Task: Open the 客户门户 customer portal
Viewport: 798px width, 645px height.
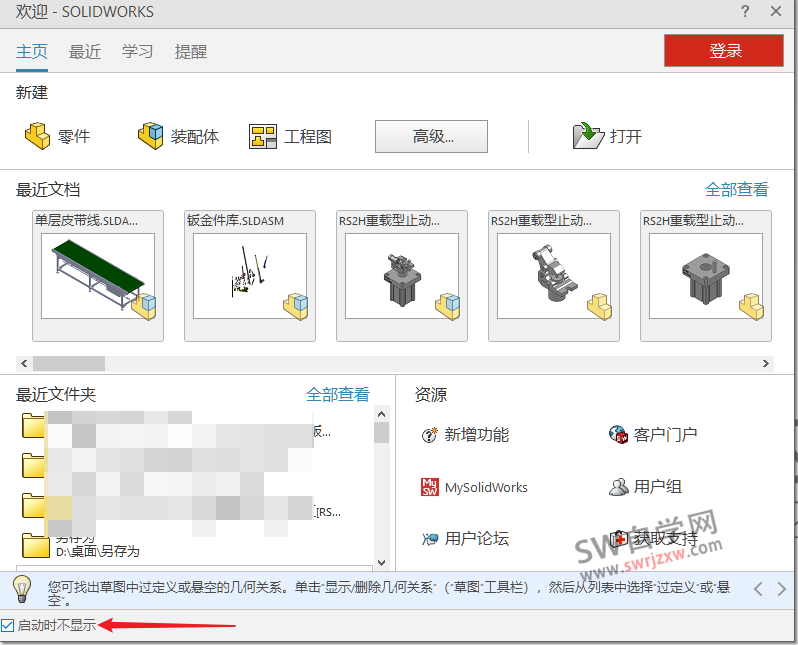Action: [x=653, y=435]
